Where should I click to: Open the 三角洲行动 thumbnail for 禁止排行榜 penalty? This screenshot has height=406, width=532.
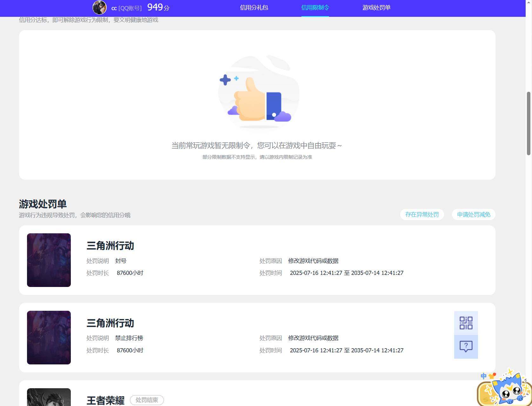point(49,337)
